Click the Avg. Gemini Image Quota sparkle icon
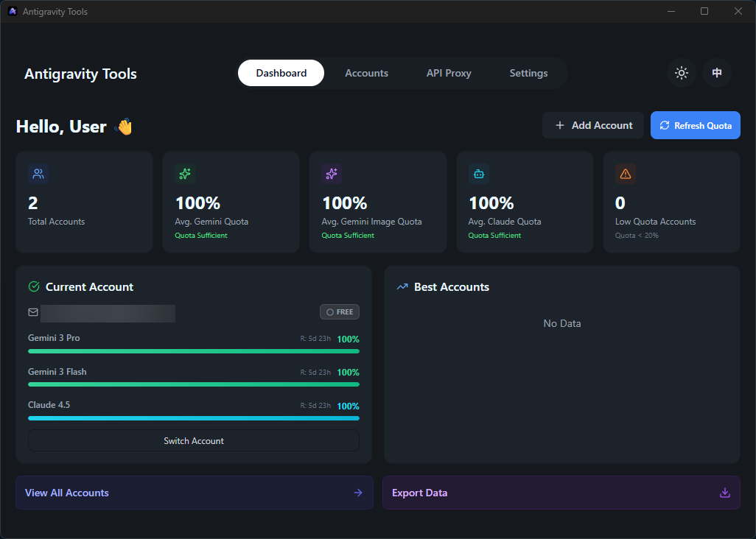756x539 pixels. [x=332, y=174]
